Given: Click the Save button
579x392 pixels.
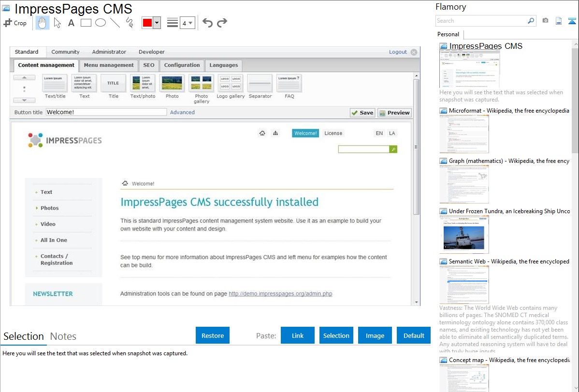Looking at the screenshot, I should [362, 113].
